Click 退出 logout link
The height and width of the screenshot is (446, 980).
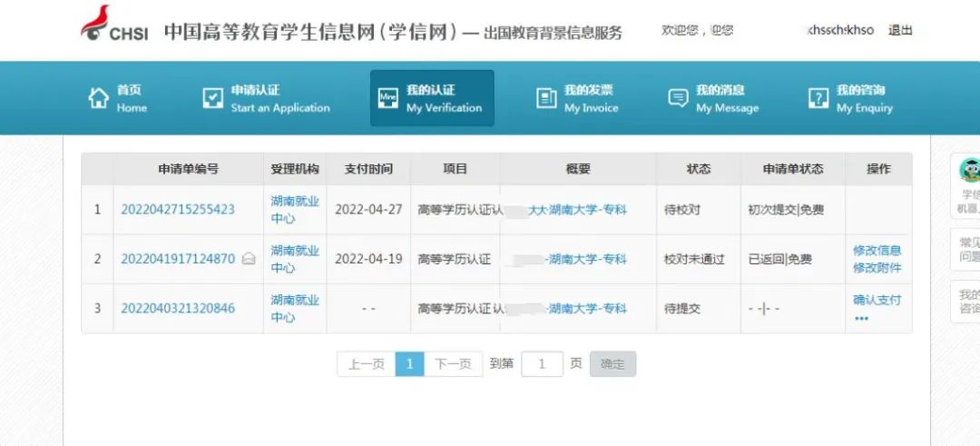tap(900, 30)
